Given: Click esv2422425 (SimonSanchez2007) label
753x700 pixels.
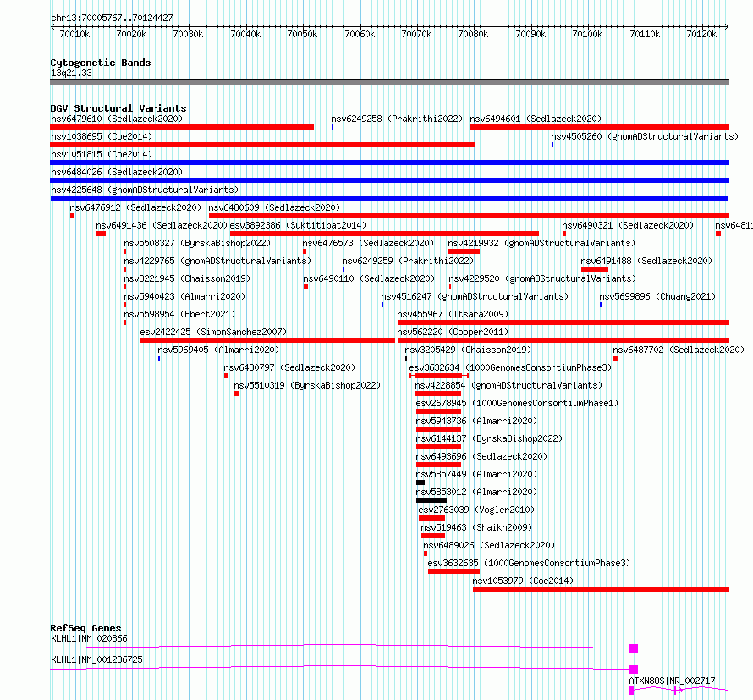Looking at the screenshot, I should pos(213,332).
